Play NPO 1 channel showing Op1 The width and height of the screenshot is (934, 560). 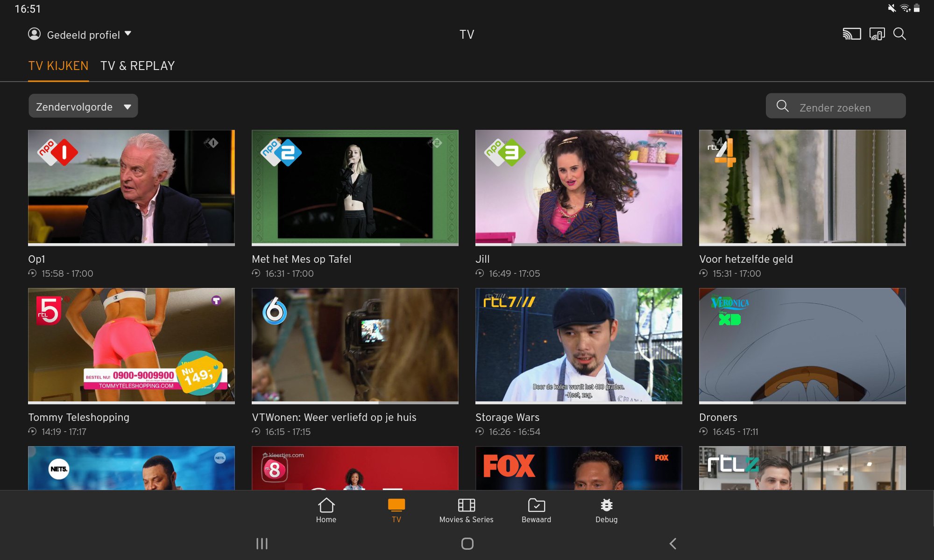point(131,188)
